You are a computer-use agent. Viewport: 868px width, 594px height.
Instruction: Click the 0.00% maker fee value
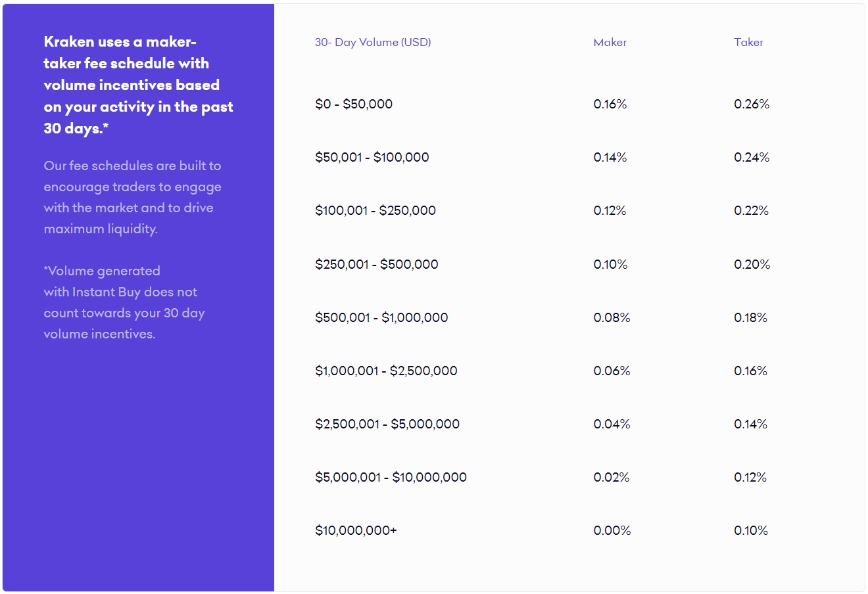click(612, 530)
